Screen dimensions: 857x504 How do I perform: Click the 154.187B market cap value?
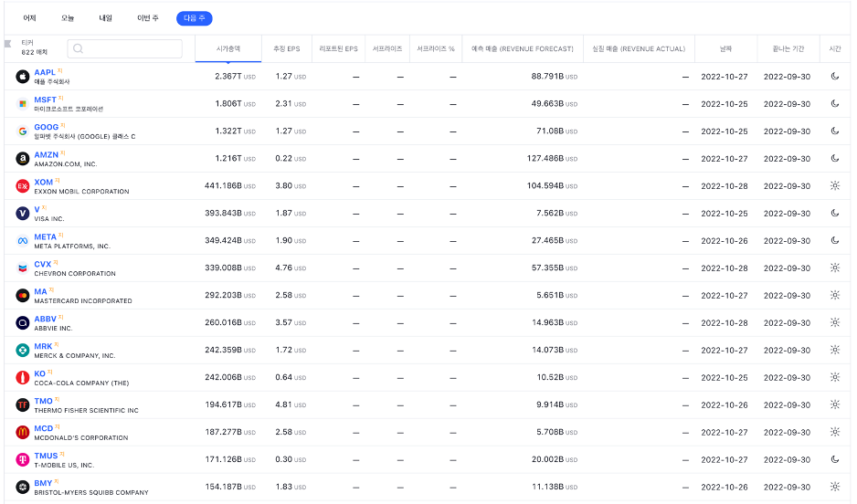(230, 487)
